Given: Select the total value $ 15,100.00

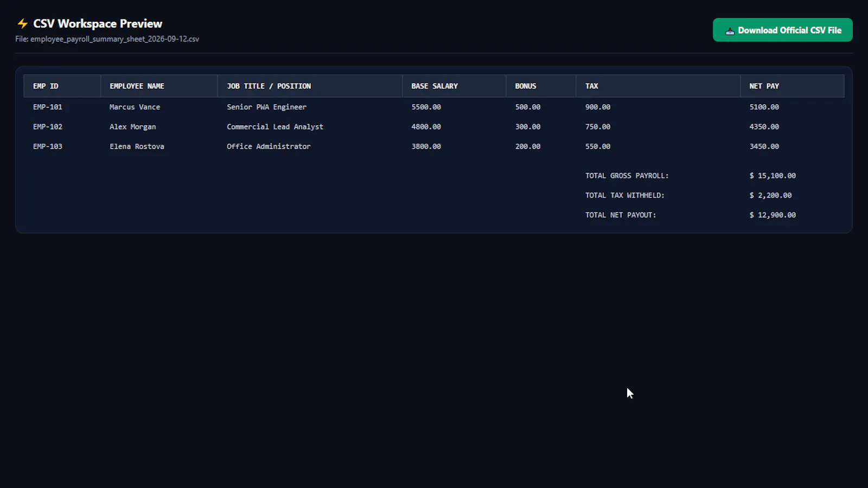Looking at the screenshot, I should coord(773,176).
